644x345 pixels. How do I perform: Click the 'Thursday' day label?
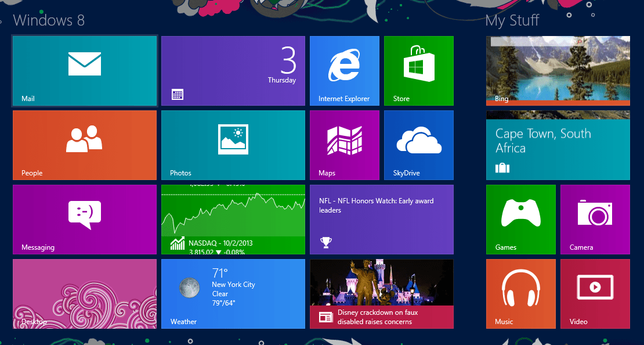pyautogui.click(x=282, y=80)
